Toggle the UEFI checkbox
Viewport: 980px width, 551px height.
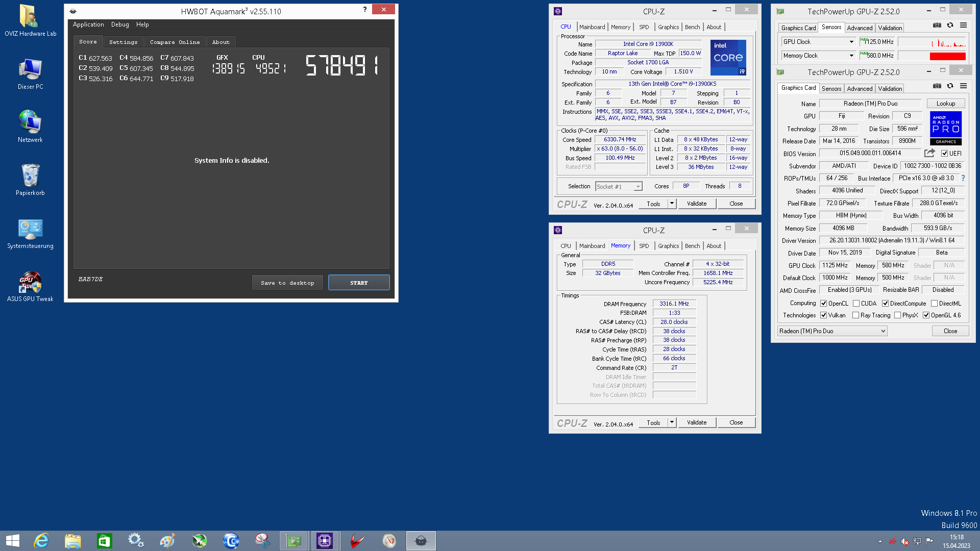[944, 154]
